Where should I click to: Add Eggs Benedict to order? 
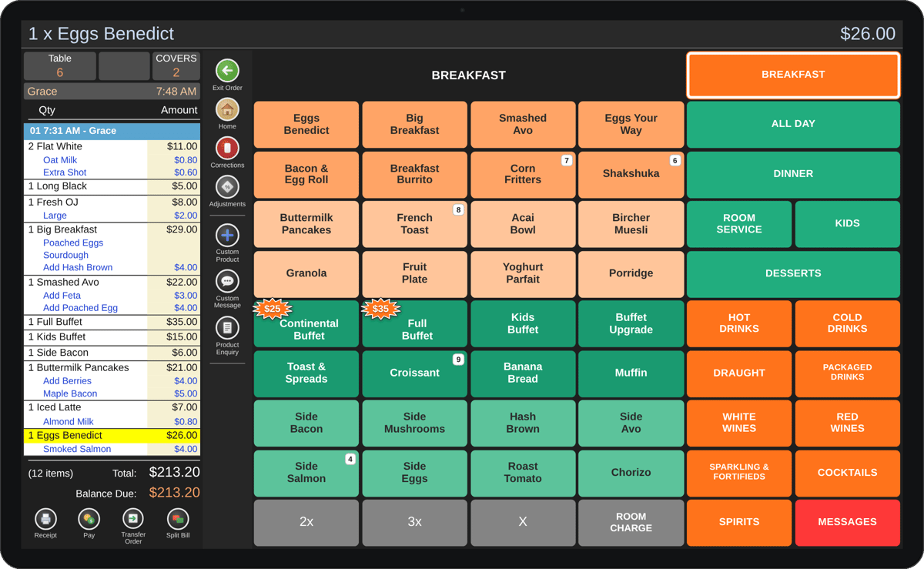[306, 124]
